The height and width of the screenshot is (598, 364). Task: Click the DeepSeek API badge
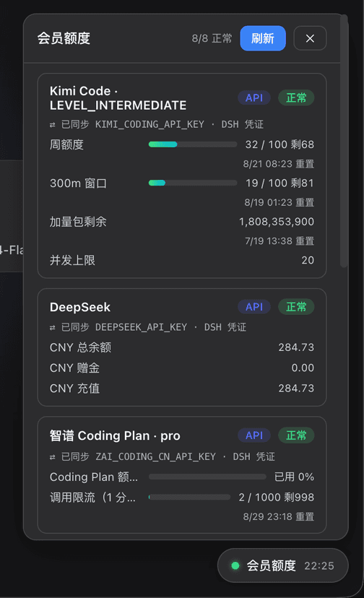tap(254, 307)
